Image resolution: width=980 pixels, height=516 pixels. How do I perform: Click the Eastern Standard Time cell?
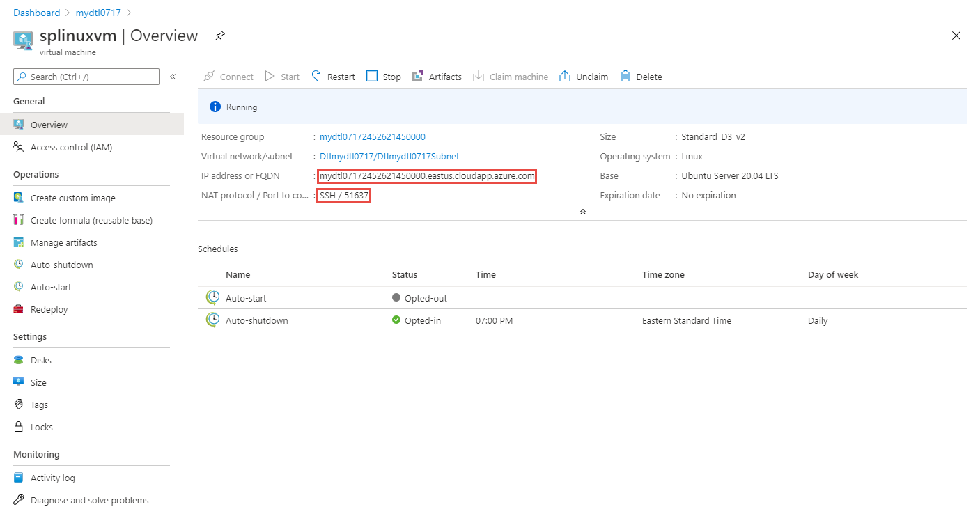[687, 321]
